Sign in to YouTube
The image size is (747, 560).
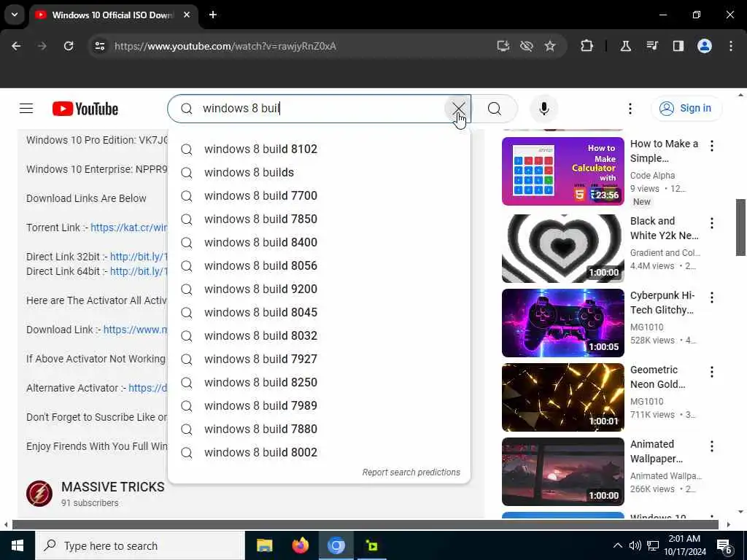(686, 108)
